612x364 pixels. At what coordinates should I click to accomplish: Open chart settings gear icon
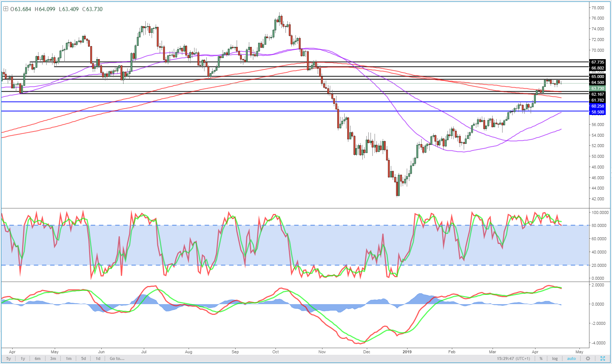point(588,358)
